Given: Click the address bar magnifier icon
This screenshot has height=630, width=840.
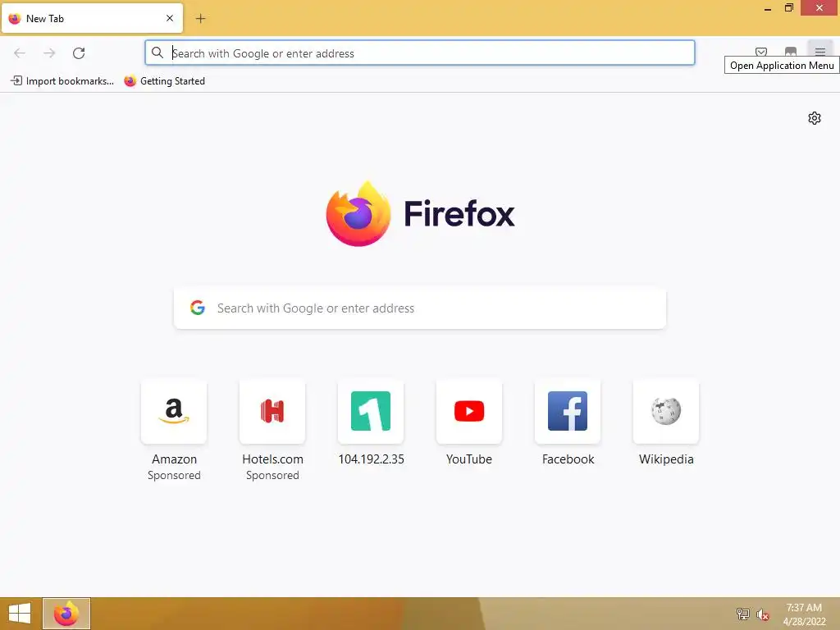Looking at the screenshot, I should tap(157, 52).
